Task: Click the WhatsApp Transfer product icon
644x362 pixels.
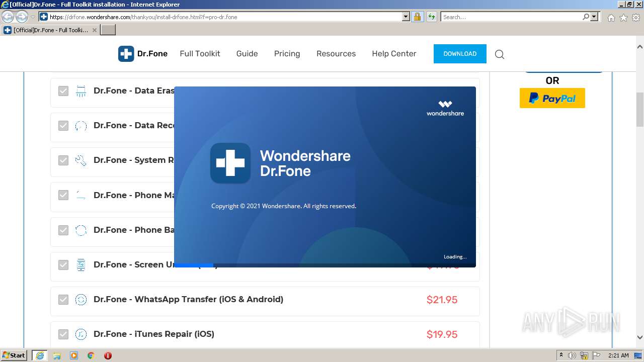Action: pos(81,300)
